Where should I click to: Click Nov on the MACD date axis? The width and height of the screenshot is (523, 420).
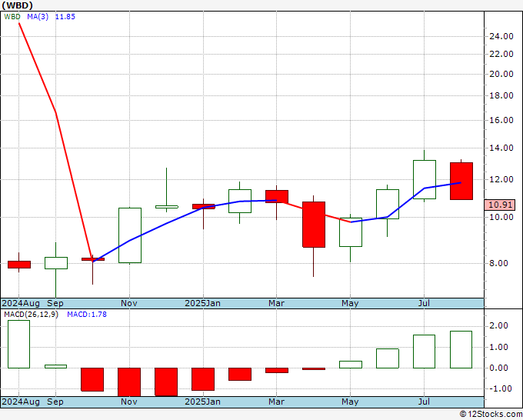(x=129, y=402)
